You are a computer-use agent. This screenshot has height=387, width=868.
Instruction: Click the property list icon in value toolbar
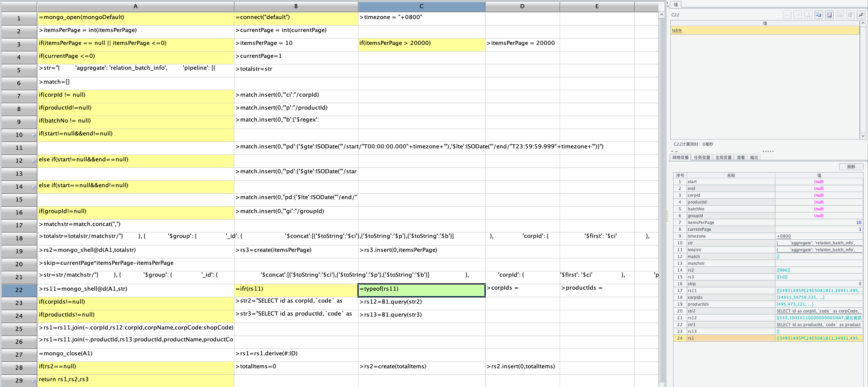click(x=829, y=15)
